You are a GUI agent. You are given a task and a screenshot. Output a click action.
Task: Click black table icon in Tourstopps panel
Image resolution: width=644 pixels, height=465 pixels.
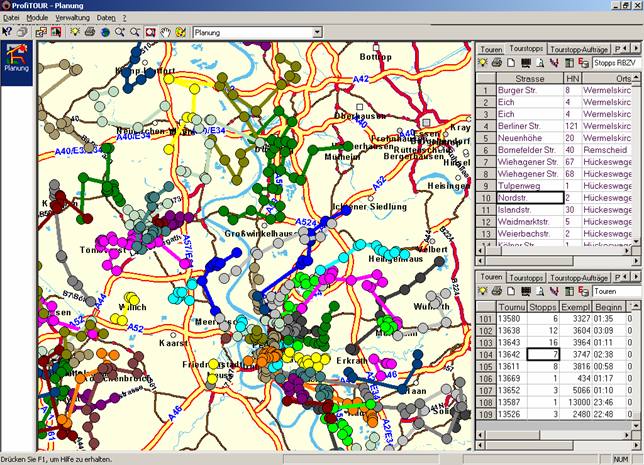pyautogui.click(x=526, y=62)
